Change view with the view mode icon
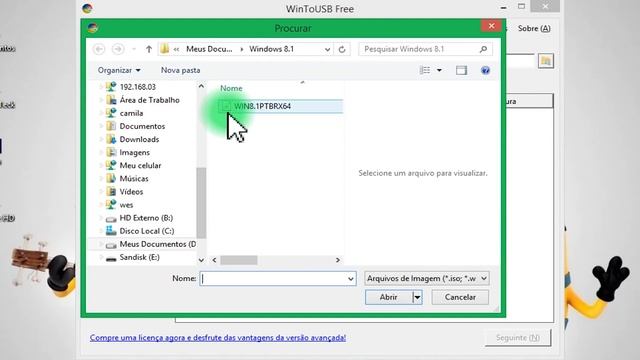 pos(425,70)
